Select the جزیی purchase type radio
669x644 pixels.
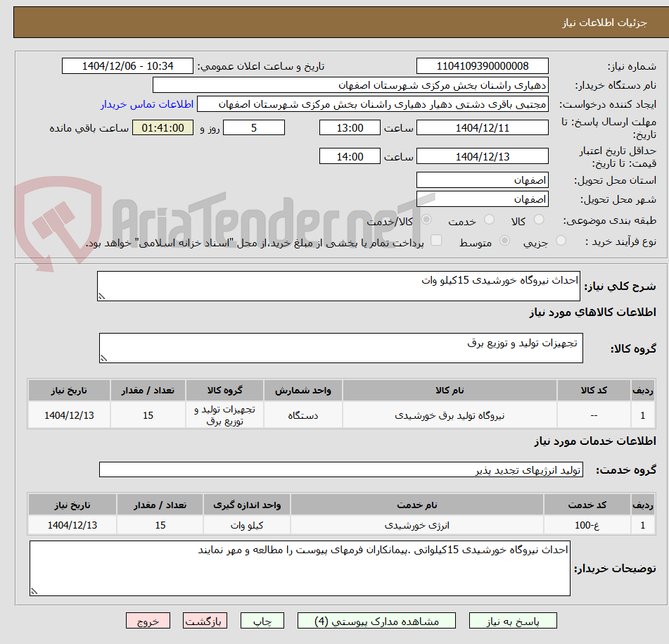tap(561, 241)
